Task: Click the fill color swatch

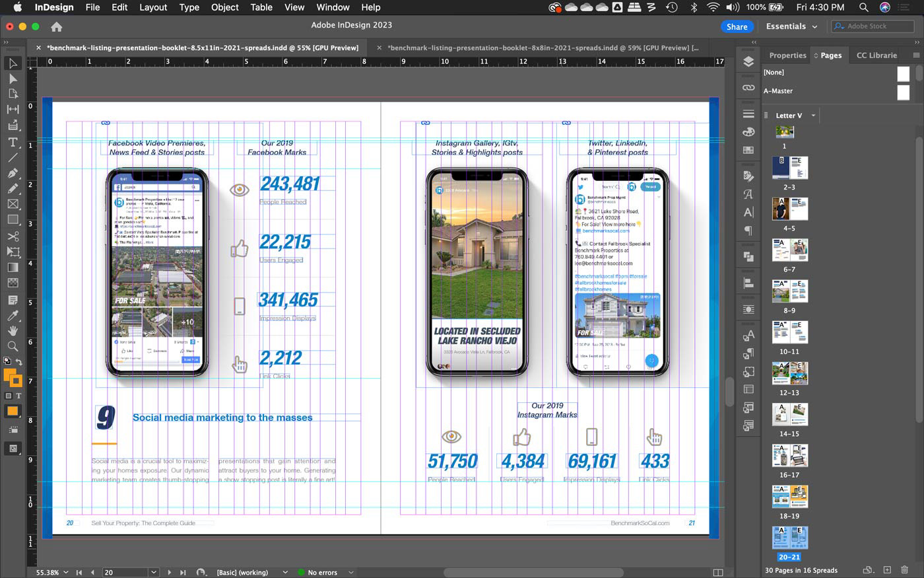Action: pyautogui.click(x=10, y=376)
